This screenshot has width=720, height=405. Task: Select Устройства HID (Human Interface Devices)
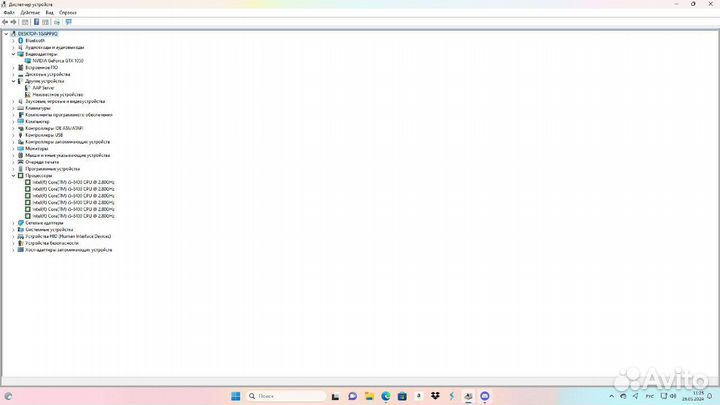click(x=68, y=236)
